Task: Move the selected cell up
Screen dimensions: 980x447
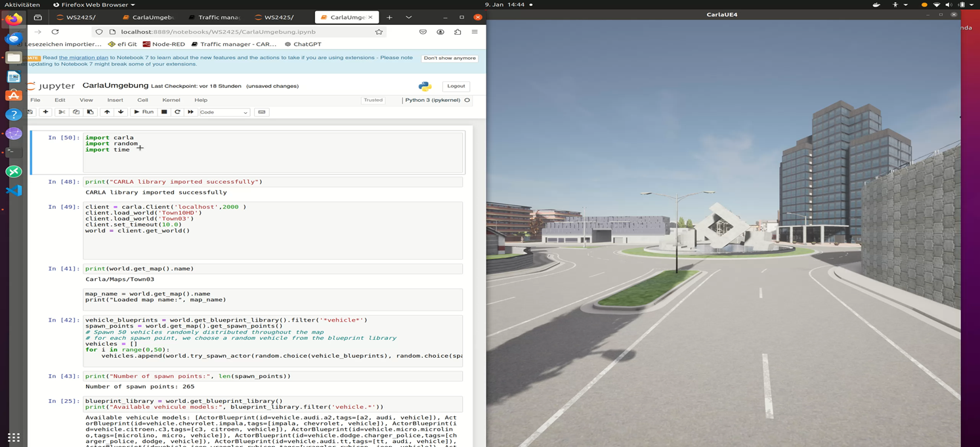Action: click(x=107, y=112)
